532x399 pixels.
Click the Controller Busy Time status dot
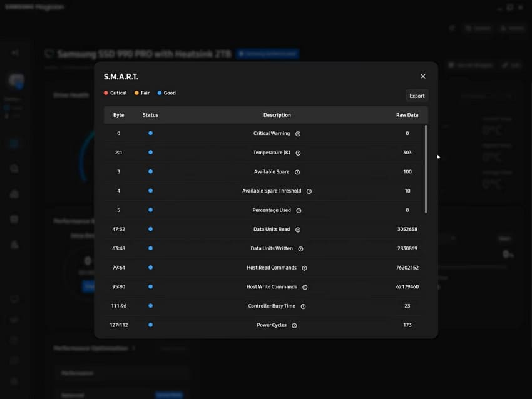(150, 305)
